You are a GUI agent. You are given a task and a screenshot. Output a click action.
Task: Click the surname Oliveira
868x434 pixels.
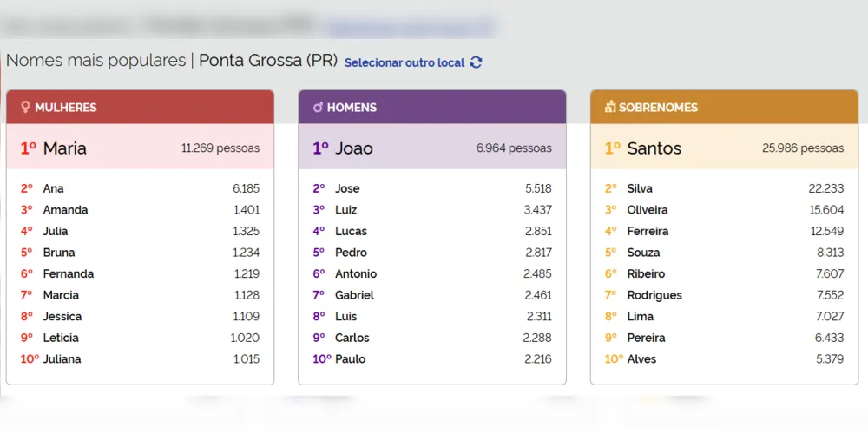point(648,210)
